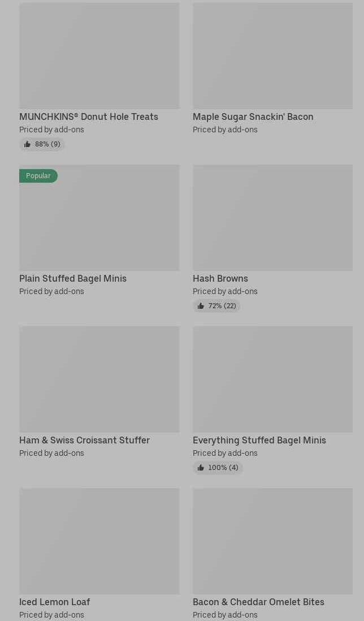Click the Hash Browns item name

pyautogui.click(x=220, y=278)
